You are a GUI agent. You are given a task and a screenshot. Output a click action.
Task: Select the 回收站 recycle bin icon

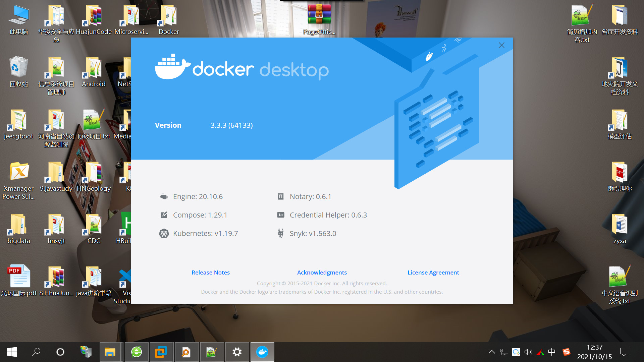[x=19, y=72]
